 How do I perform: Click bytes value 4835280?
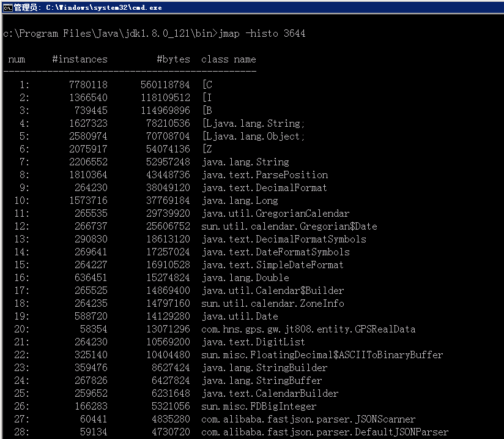click(x=171, y=419)
